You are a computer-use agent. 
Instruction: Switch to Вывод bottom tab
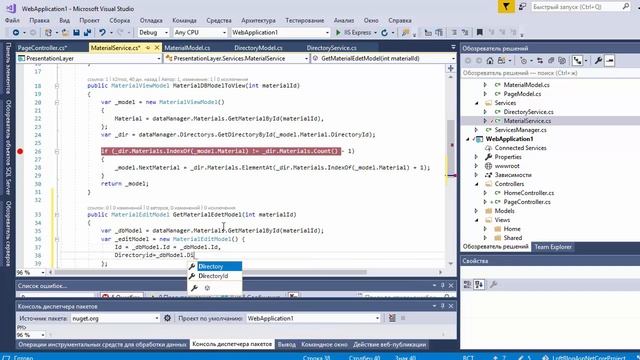coord(287,344)
